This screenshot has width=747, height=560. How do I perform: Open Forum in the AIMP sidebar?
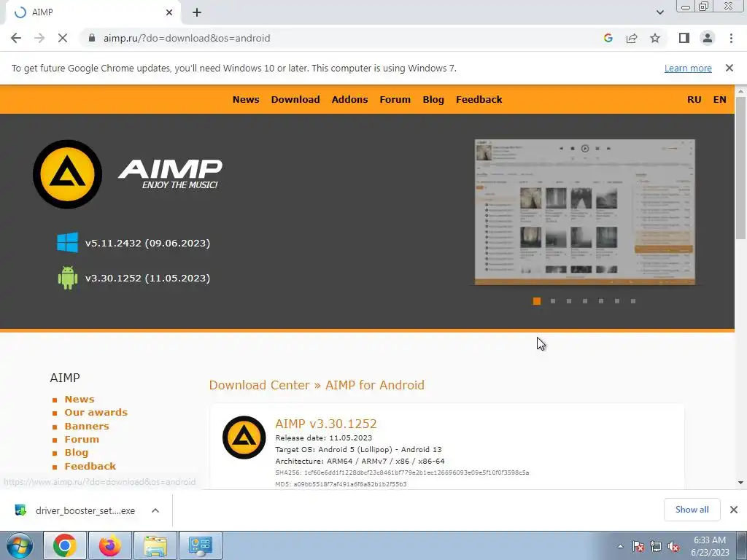click(x=82, y=439)
